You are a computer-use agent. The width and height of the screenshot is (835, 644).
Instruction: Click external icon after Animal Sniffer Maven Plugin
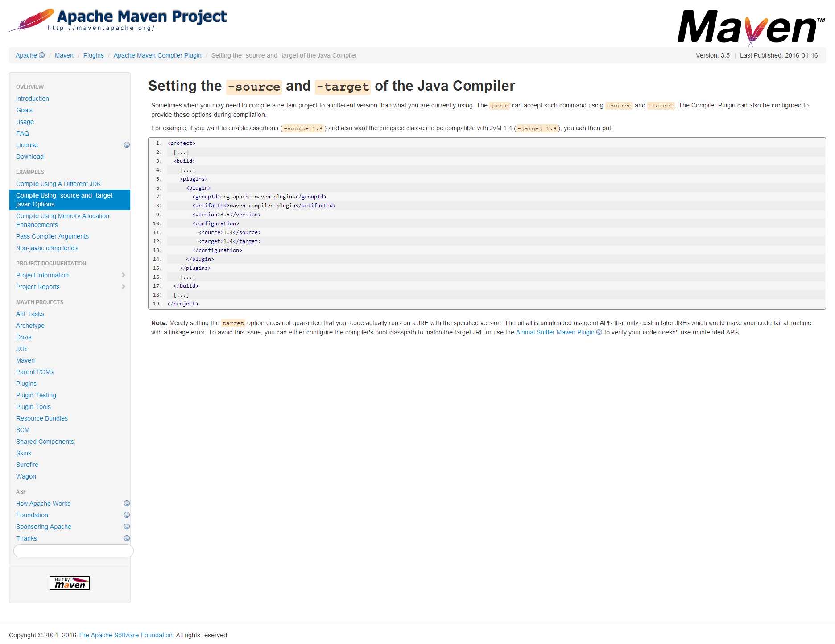click(x=599, y=332)
